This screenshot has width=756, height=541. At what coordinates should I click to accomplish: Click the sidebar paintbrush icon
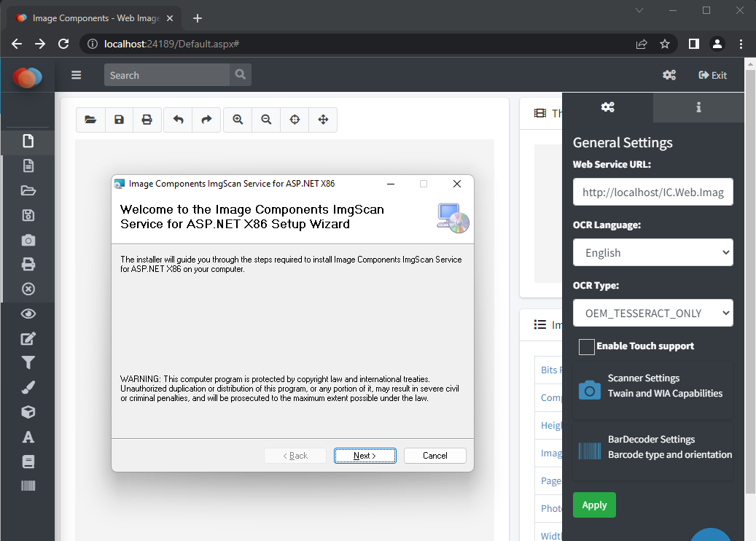(28, 387)
